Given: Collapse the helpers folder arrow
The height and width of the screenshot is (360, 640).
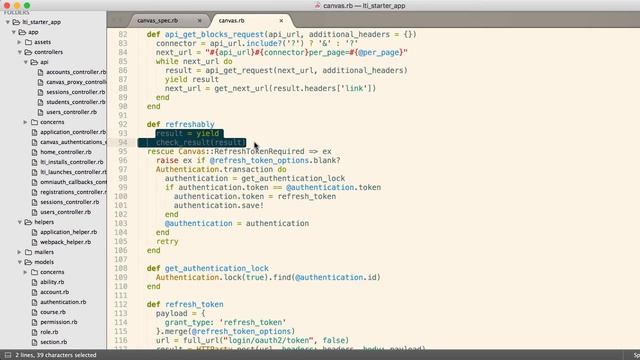Looking at the screenshot, I should point(20,222).
